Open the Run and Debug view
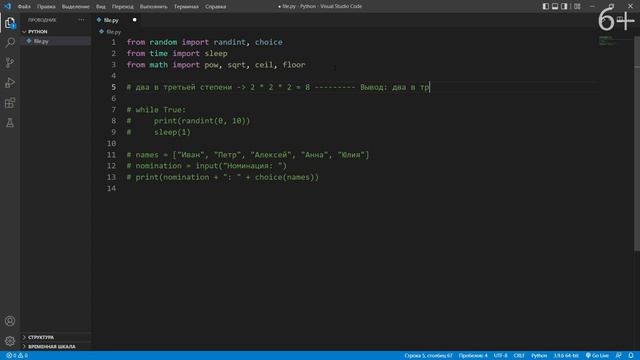640x360 pixels. (10, 82)
